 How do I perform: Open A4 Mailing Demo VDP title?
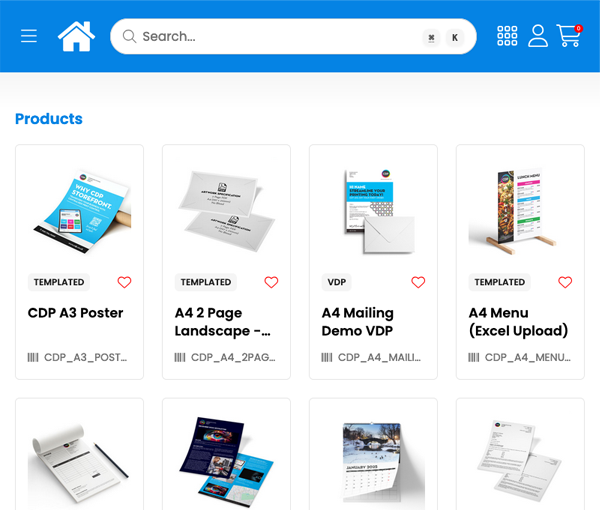click(357, 321)
